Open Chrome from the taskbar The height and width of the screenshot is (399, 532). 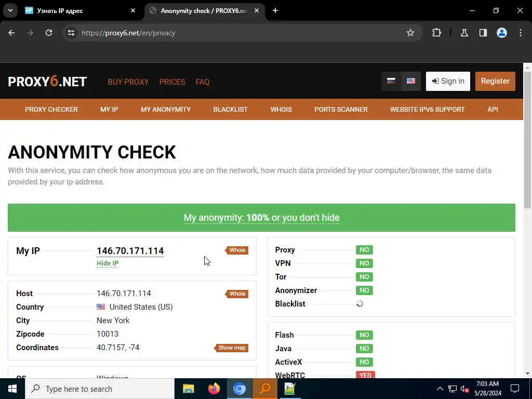[239, 389]
